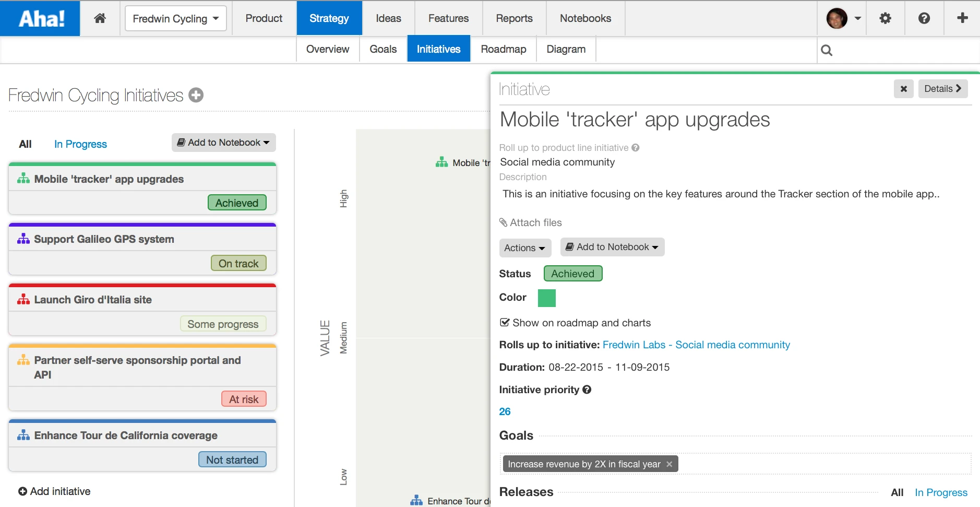980x507 pixels.
Task: Edit the initiative title 'Mobile 'tracker' app upgrades'
Action: coord(635,120)
